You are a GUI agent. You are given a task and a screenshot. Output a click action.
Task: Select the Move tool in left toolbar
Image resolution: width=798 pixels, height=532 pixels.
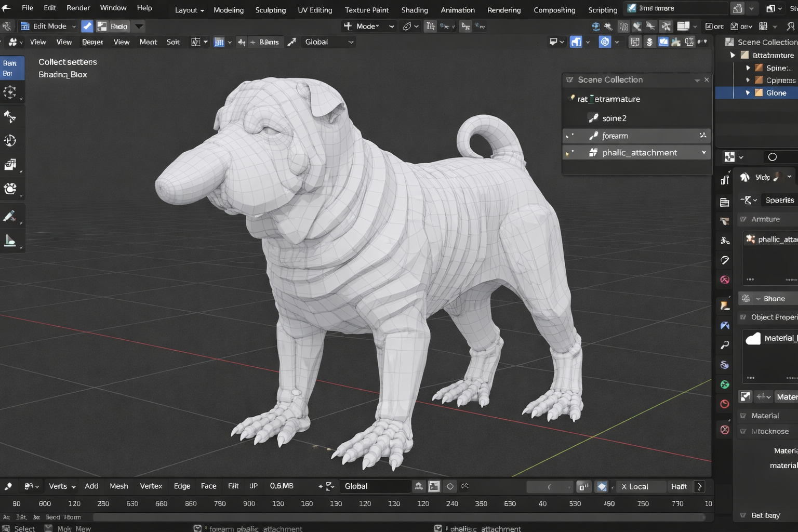pyautogui.click(x=10, y=116)
